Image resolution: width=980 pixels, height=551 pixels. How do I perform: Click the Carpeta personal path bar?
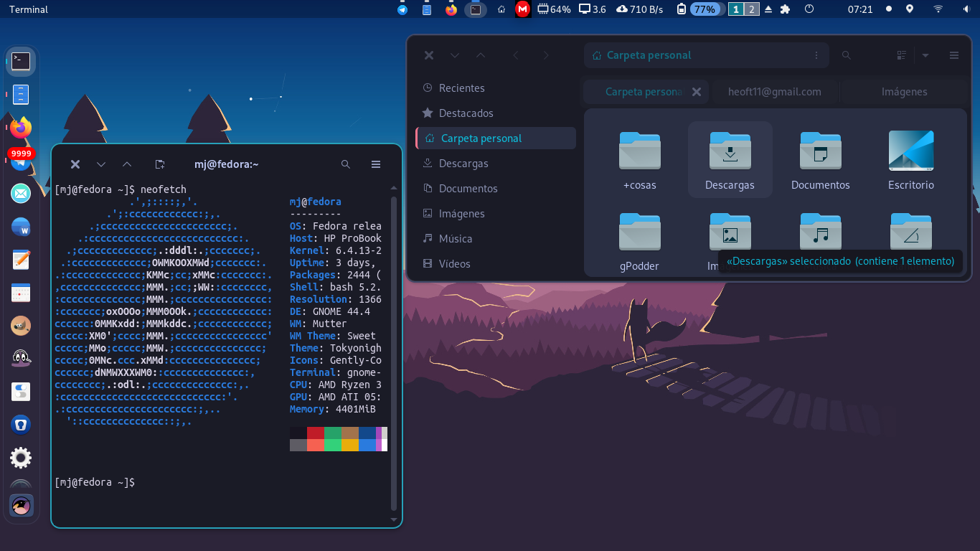706,55
